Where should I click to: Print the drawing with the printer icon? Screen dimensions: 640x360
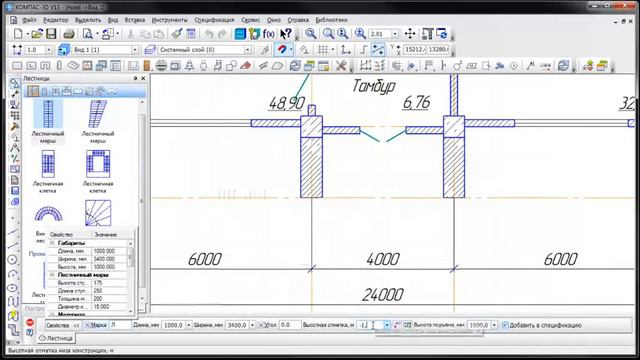pos(69,34)
